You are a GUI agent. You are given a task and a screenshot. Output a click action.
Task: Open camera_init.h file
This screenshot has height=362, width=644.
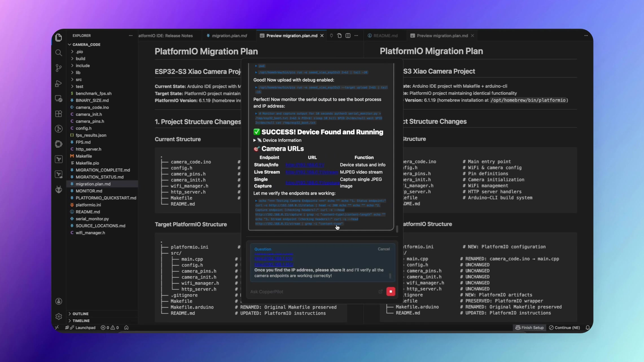pos(102,114)
